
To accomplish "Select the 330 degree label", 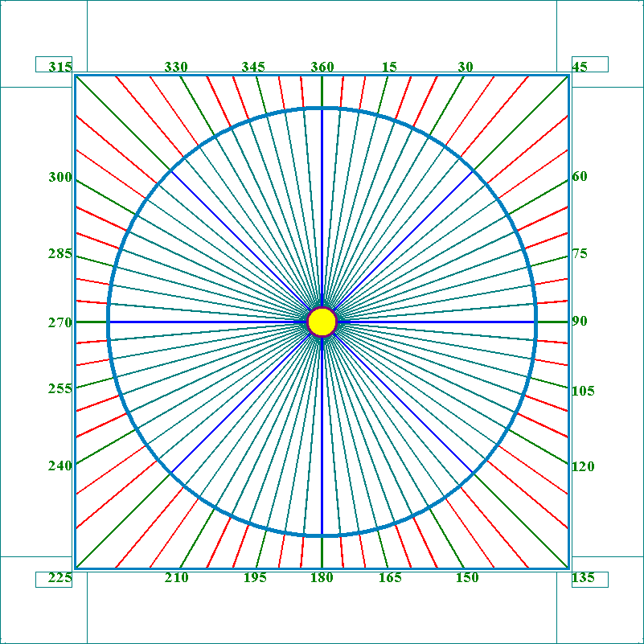I will tap(176, 67).
